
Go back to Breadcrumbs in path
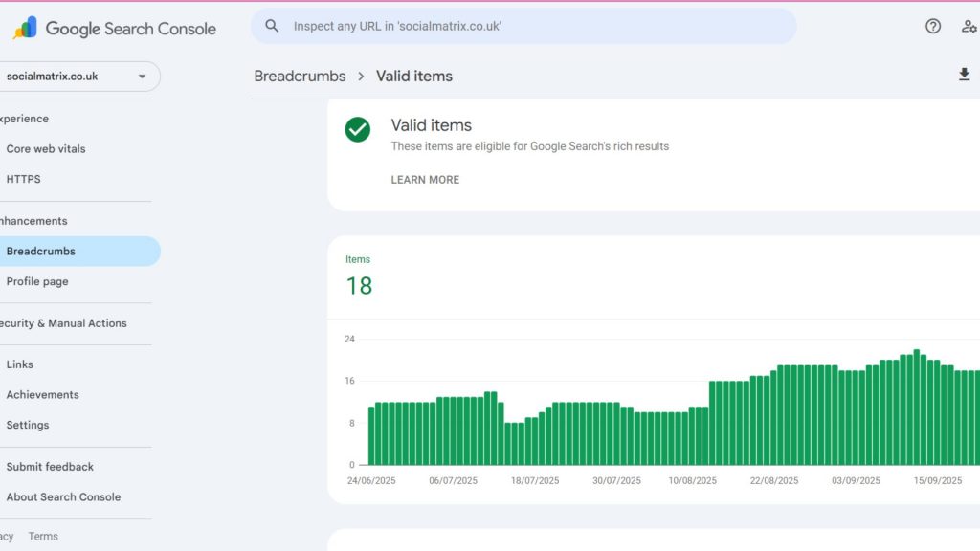coord(300,76)
